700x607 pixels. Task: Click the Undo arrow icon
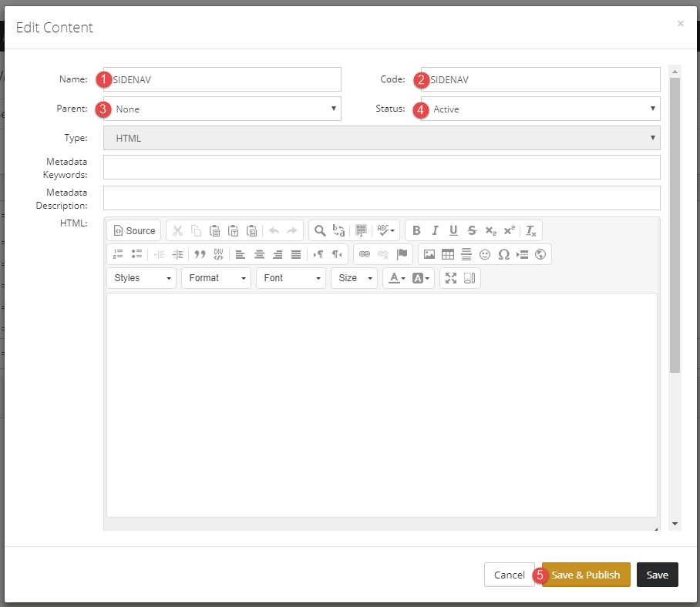click(274, 230)
